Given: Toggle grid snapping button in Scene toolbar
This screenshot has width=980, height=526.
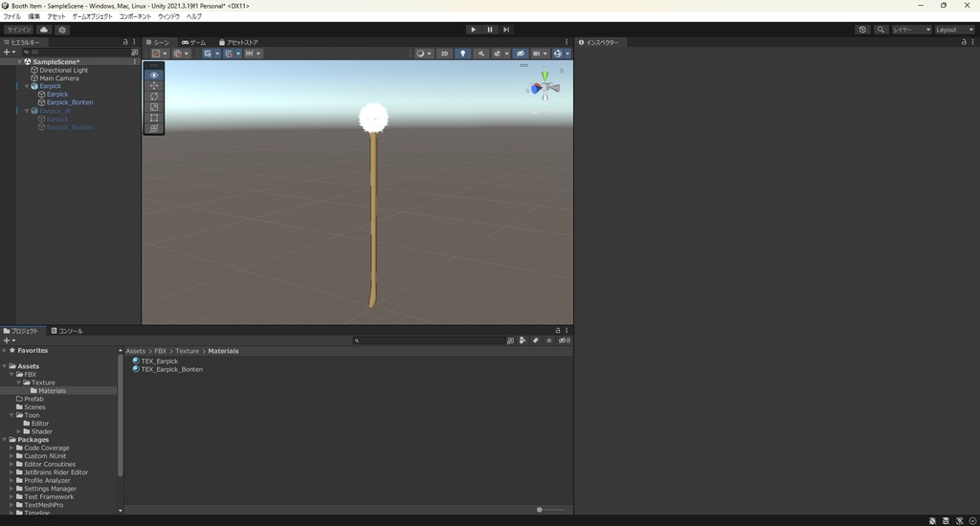Looking at the screenshot, I should coord(229,54).
